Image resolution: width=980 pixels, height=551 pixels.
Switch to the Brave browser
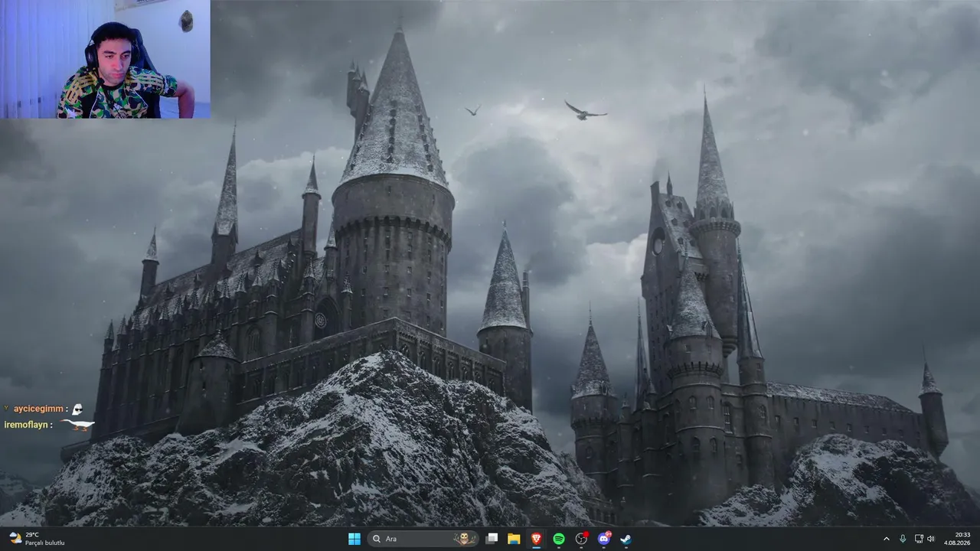coord(537,539)
